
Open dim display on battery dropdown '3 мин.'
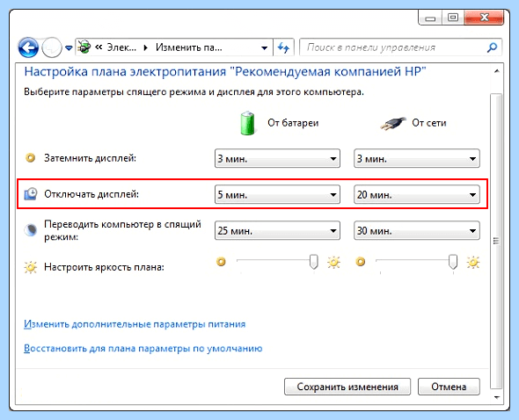pos(277,158)
